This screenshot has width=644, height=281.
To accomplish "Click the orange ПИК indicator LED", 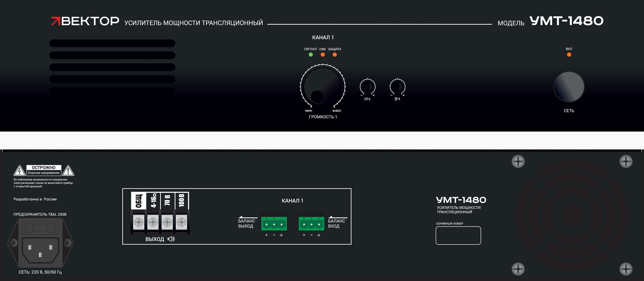I will click(323, 55).
